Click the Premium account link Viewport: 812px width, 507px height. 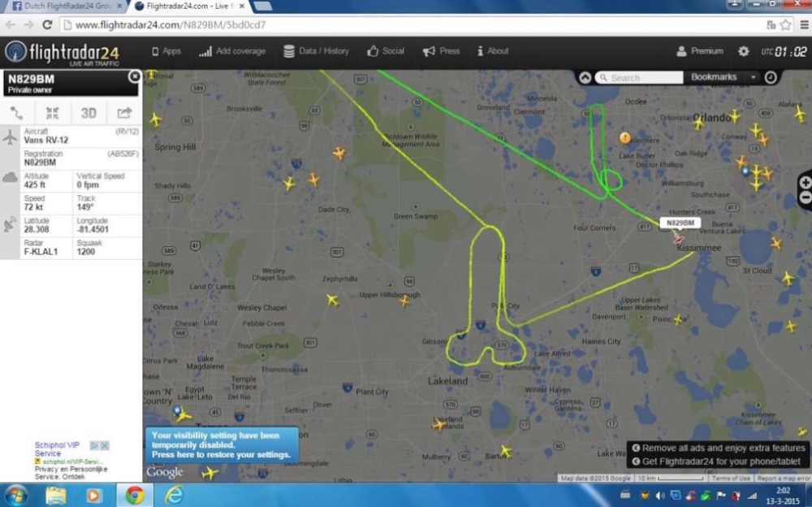[x=700, y=51]
